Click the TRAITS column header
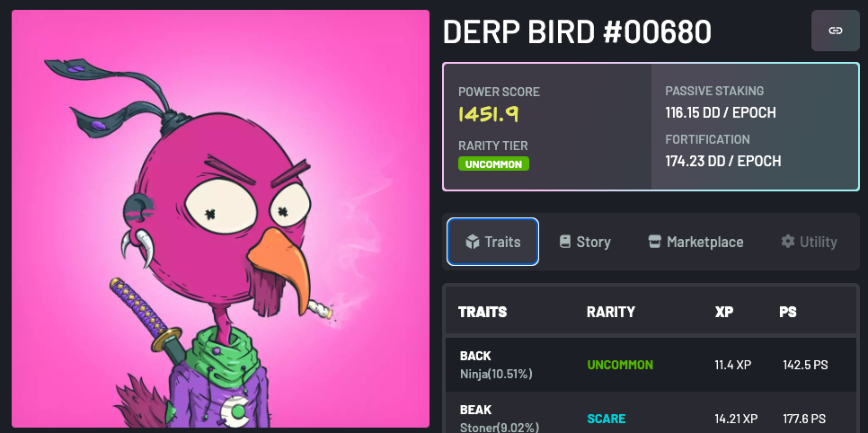This screenshot has height=433, width=868. 483,312
